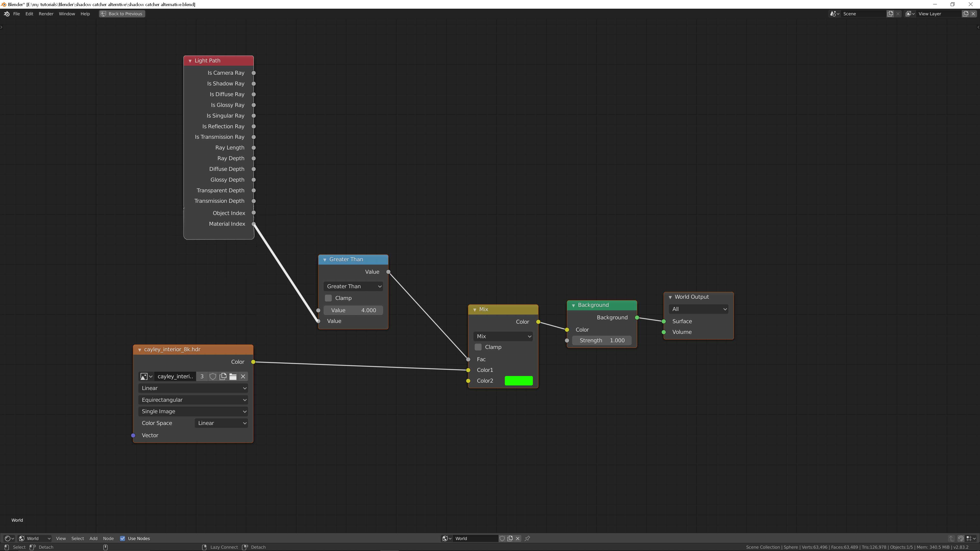Click the fake user shield in image texture node
This screenshot has height=551, width=980.
[x=213, y=377]
